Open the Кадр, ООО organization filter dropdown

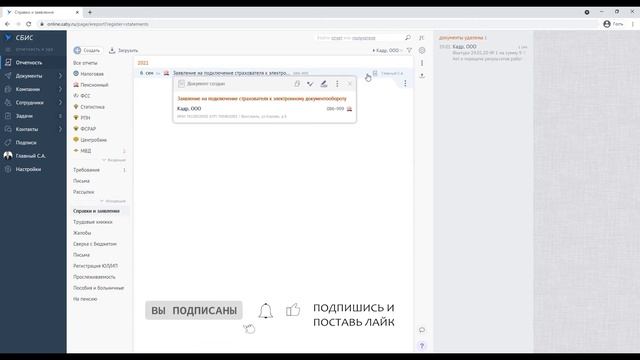coord(387,50)
